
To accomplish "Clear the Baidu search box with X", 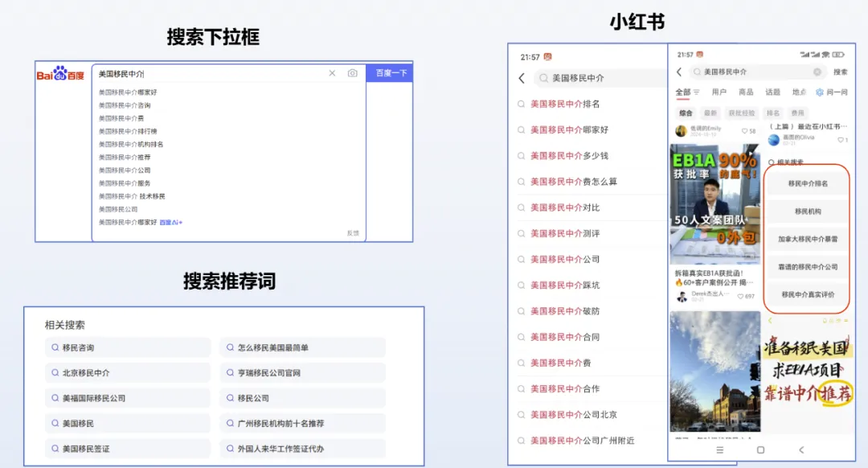I will pos(332,73).
